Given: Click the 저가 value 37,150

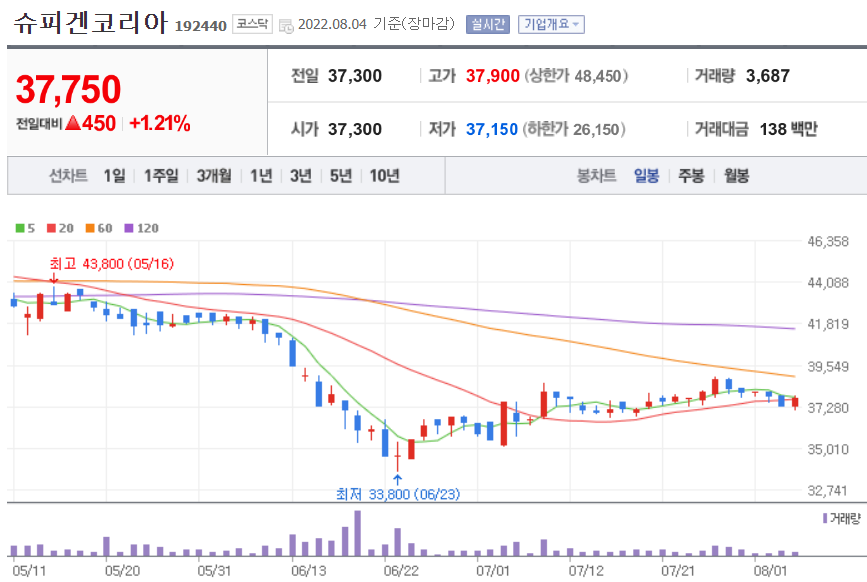Looking at the screenshot, I should [x=492, y=129].
